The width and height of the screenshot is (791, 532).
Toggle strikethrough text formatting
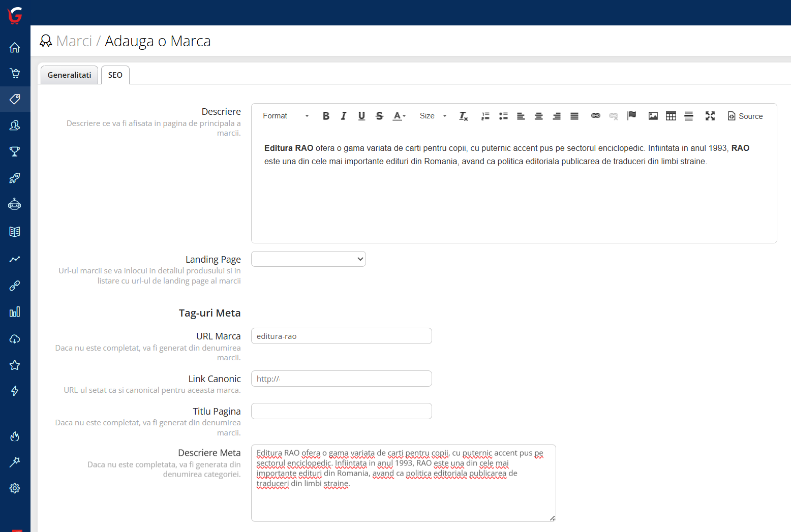(379, 116)
